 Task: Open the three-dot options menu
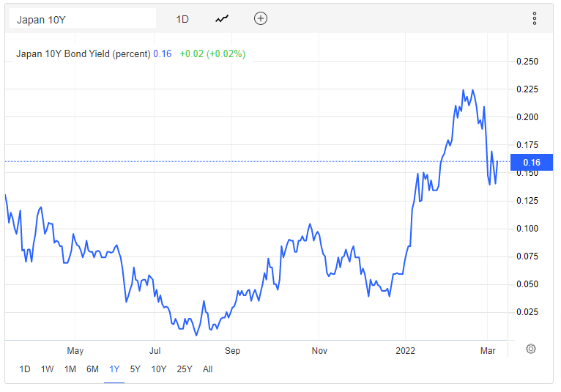(x=534, y=19)
